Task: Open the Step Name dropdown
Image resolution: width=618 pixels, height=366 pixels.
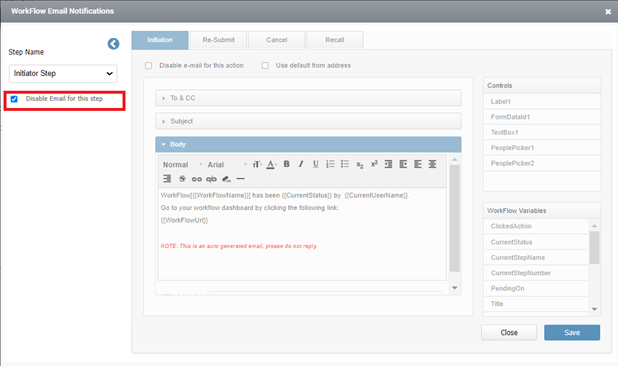Action: coord(63,74)
